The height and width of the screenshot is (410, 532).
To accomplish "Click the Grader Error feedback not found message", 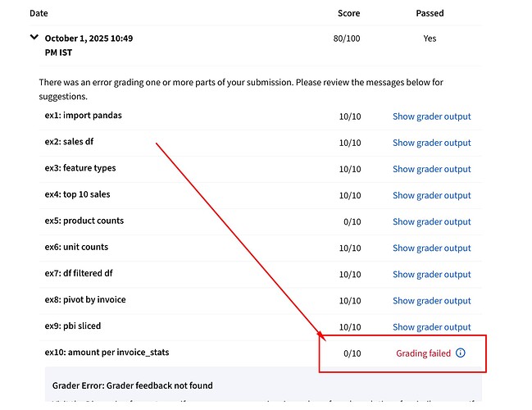I will (x=133, y=385).
